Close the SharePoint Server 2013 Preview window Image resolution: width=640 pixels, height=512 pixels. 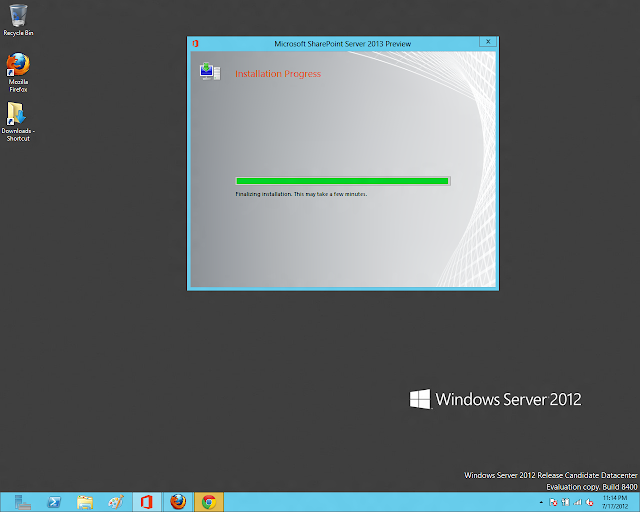[x=488, y=42]
